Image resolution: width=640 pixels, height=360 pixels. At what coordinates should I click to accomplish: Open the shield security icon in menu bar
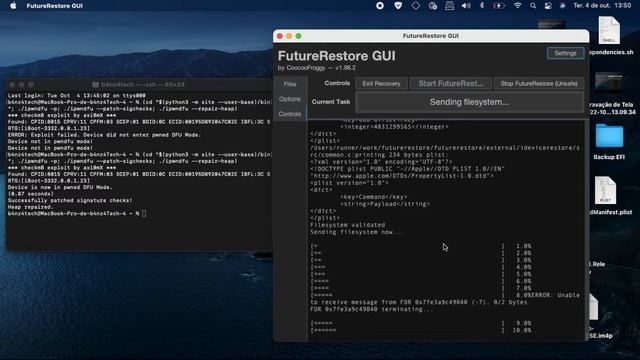tap(398, 6)
